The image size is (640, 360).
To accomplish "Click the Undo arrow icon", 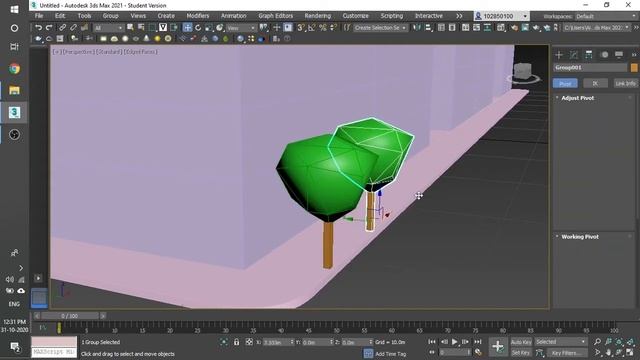I will tap(38, 27).
